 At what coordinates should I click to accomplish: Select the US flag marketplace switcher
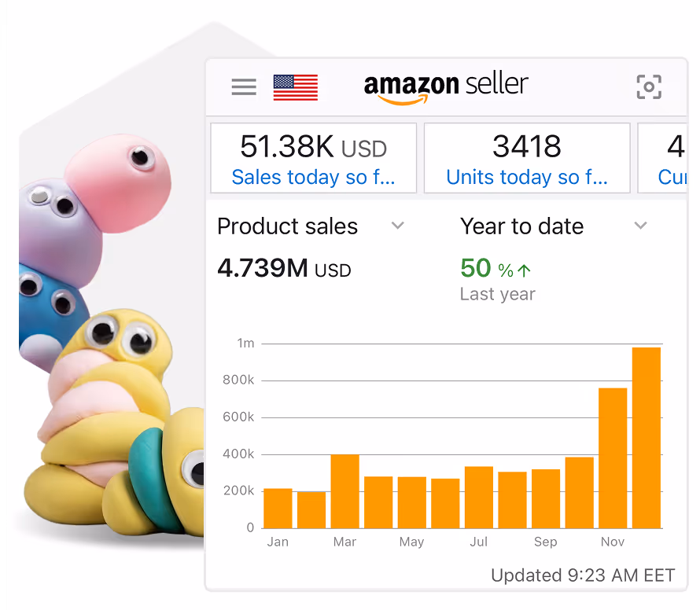coord(295,86)
